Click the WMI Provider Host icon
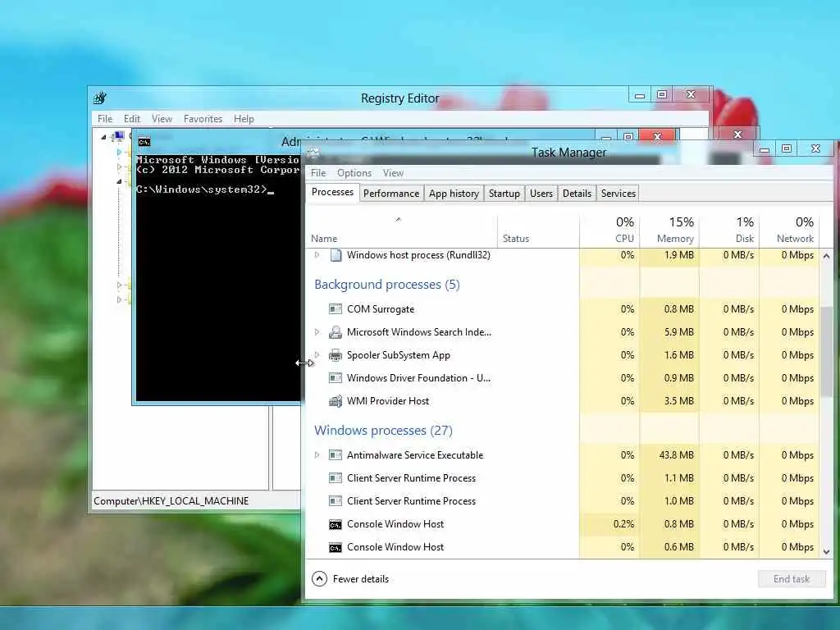Screen dimensions: 840x630 tap(336, 400)
